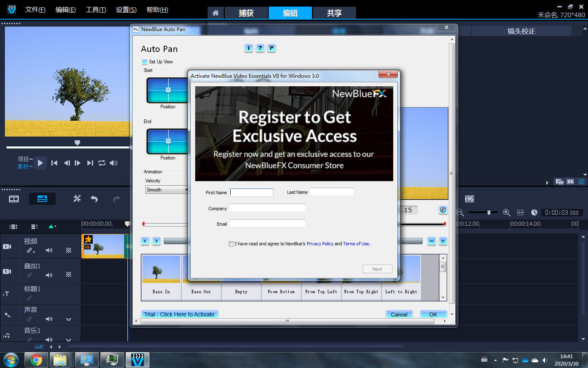Open the Terms of Use link

point(356,244)
